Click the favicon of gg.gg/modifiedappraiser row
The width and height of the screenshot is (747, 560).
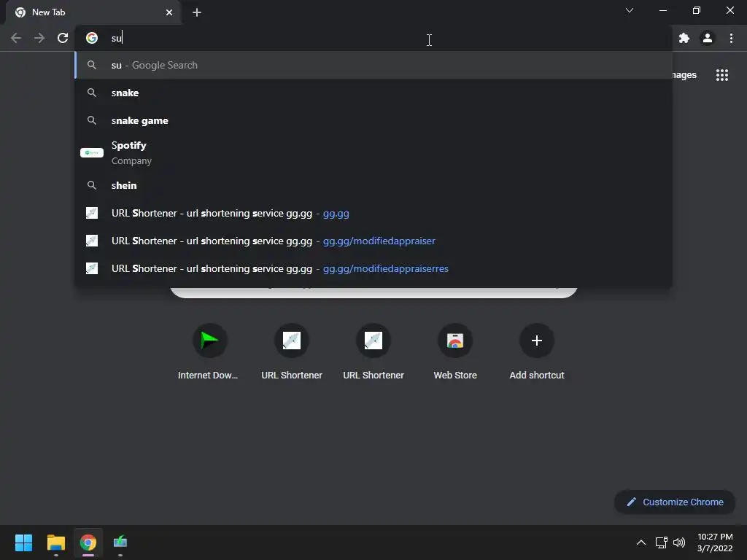pyautogui.click(x=92, y=241)
